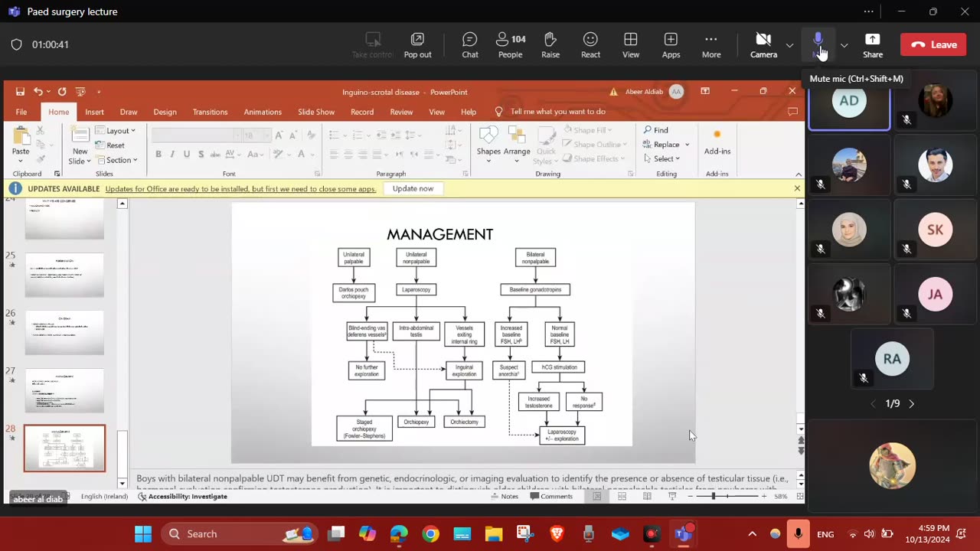Toggle the Notes pane
Viewport: 980px width, 551px height.
(x=504, y=497)
